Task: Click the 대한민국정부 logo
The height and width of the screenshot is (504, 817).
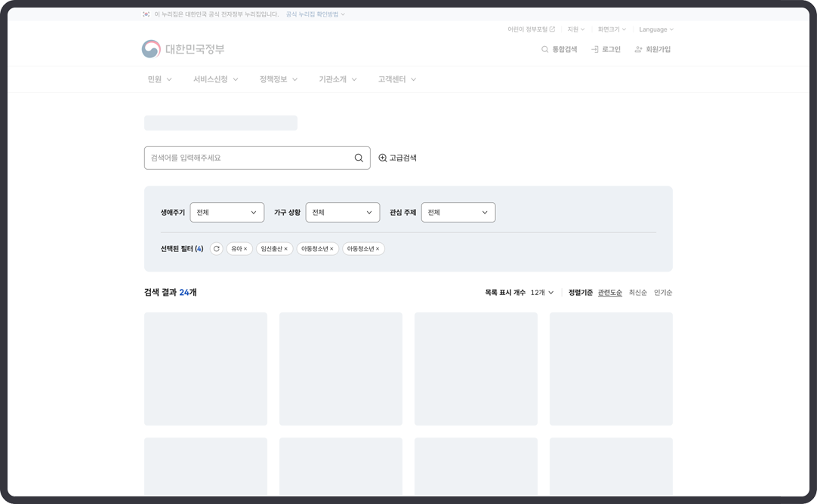Action: coord(183,49)
